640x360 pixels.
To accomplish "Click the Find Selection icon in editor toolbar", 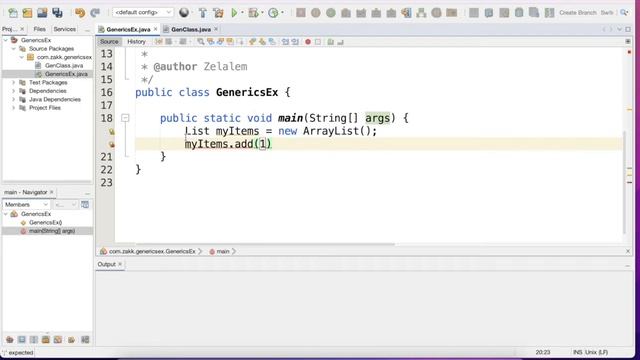I will coord(200,42).
